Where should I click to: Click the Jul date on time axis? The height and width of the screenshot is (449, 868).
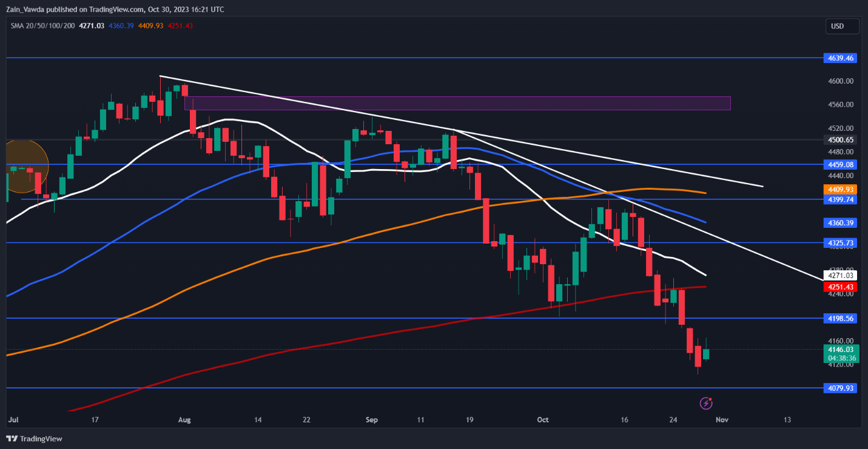[x=12, y=419]
